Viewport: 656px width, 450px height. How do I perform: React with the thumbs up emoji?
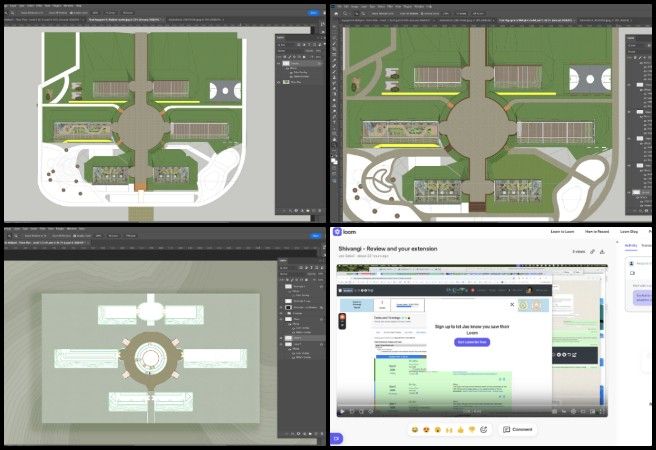(x=461, y=429)
